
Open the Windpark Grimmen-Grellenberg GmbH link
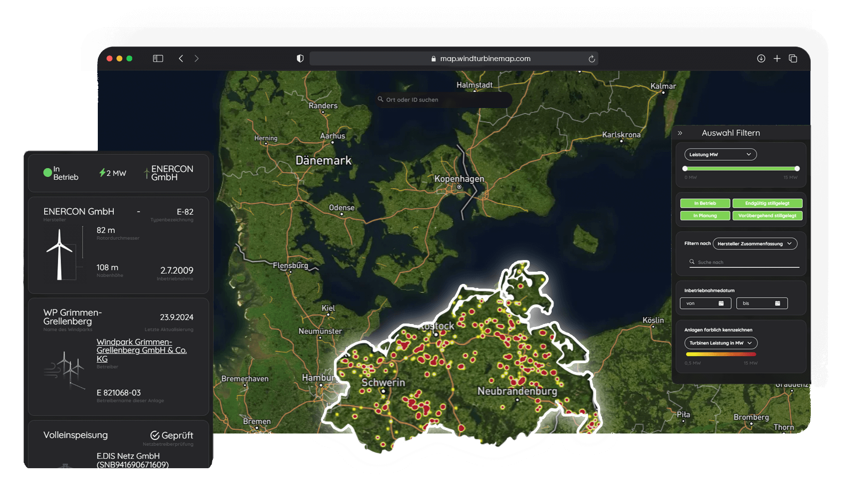(x=142, y=350)
